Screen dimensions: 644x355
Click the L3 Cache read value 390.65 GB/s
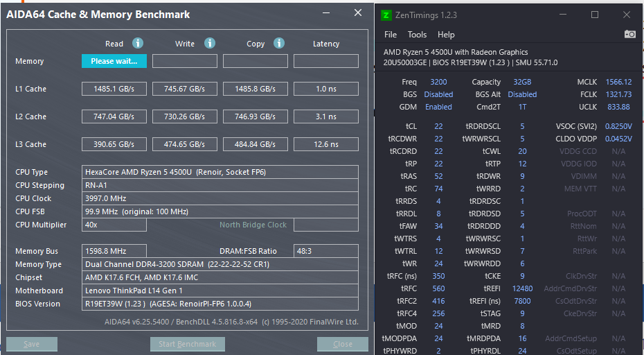(114, 144)
